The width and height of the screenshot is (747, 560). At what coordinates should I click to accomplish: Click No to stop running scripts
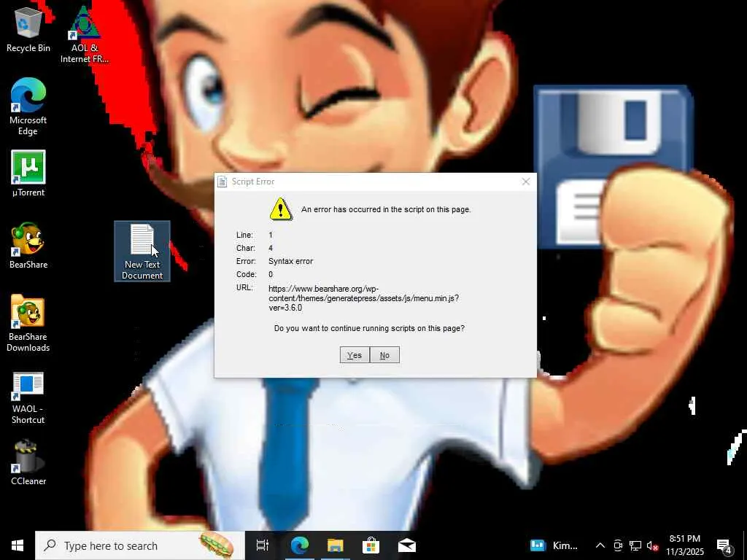384,355
